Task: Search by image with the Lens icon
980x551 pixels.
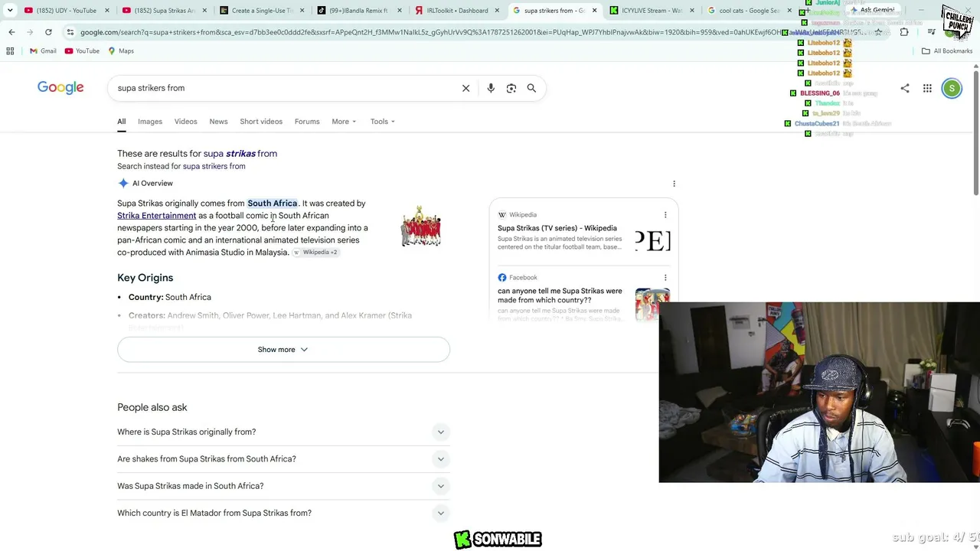Action: (511, 88)
